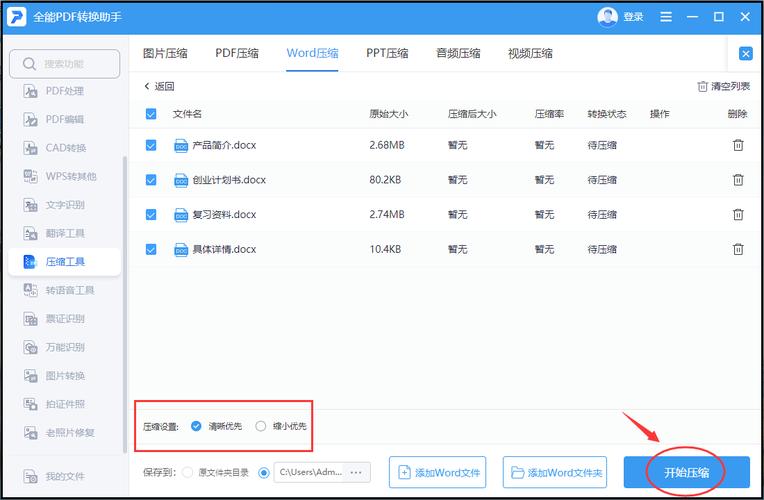The height and width of the screenshot is (500, 764).
Task: Click 清空列表 to clear files
Action: pyautogui.click(x=724, y=86)
